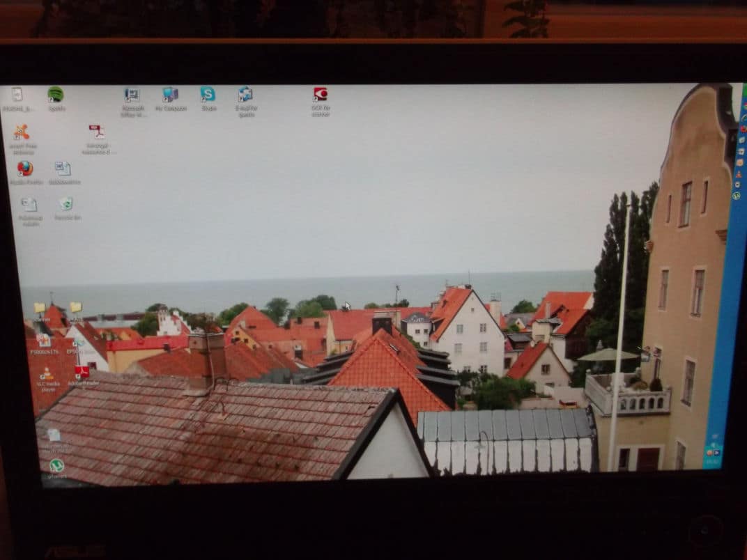
Task: Launch Skype from the desktop
Action: pyautogui.click(x=208, y=95)
